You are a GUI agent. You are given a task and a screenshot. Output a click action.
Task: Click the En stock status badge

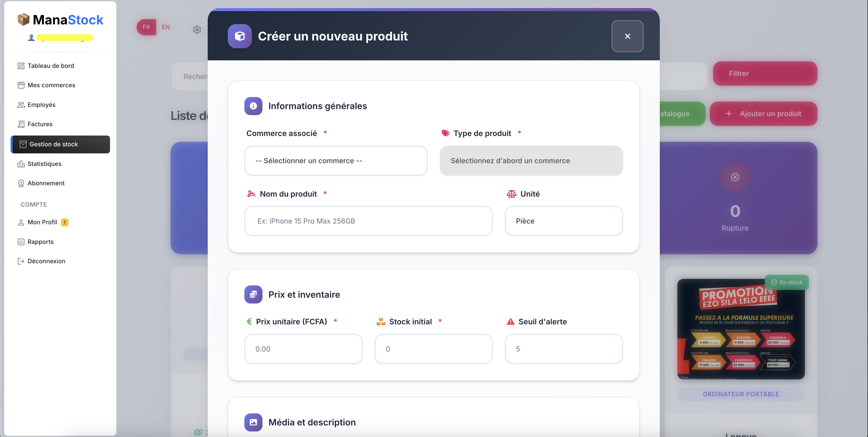coord(786,282)
